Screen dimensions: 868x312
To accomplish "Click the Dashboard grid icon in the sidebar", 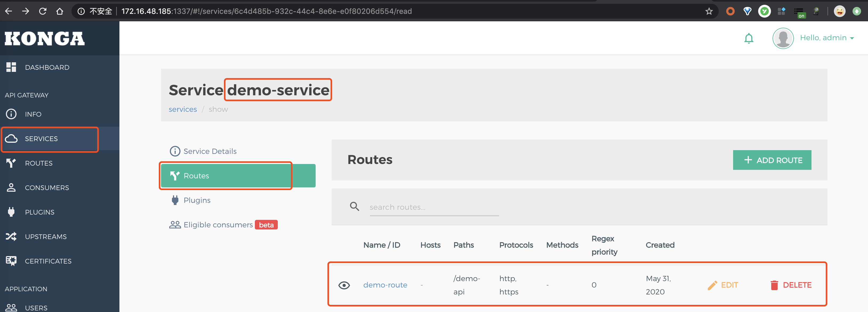I will coord(11,67).
